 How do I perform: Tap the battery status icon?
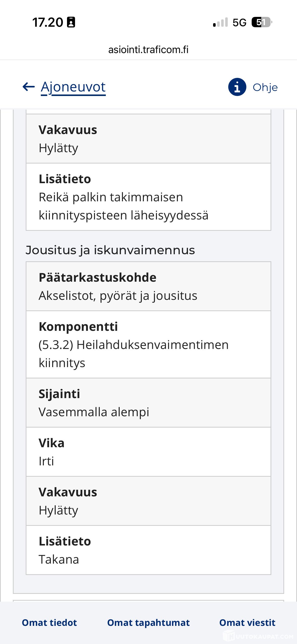click(262, 22)
